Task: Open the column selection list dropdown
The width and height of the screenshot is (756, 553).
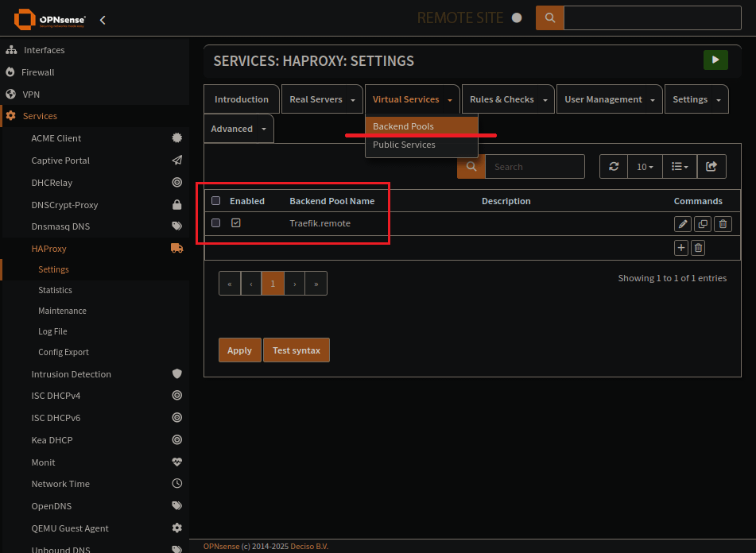Action: coord(680,166)
